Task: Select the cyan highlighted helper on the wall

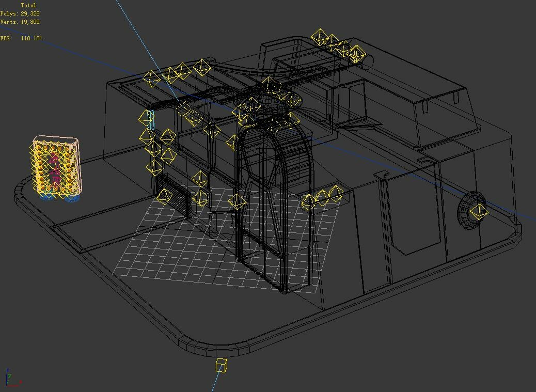Action: 151,120
